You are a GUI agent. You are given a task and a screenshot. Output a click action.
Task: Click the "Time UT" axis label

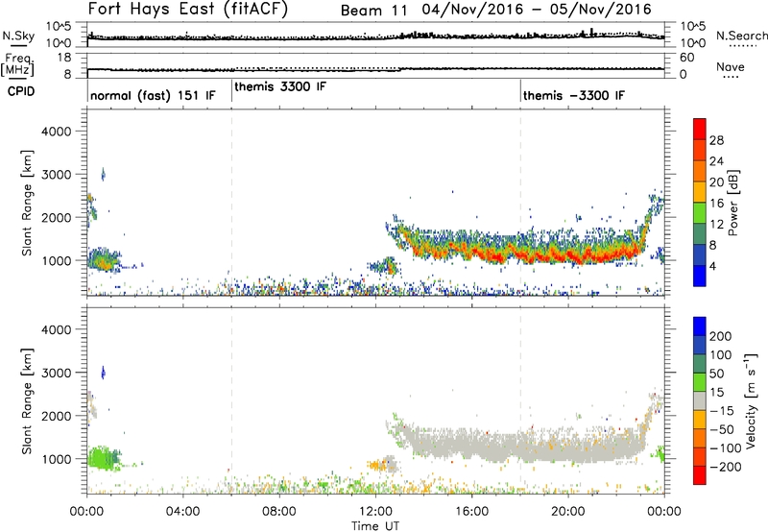coord(375,526)
